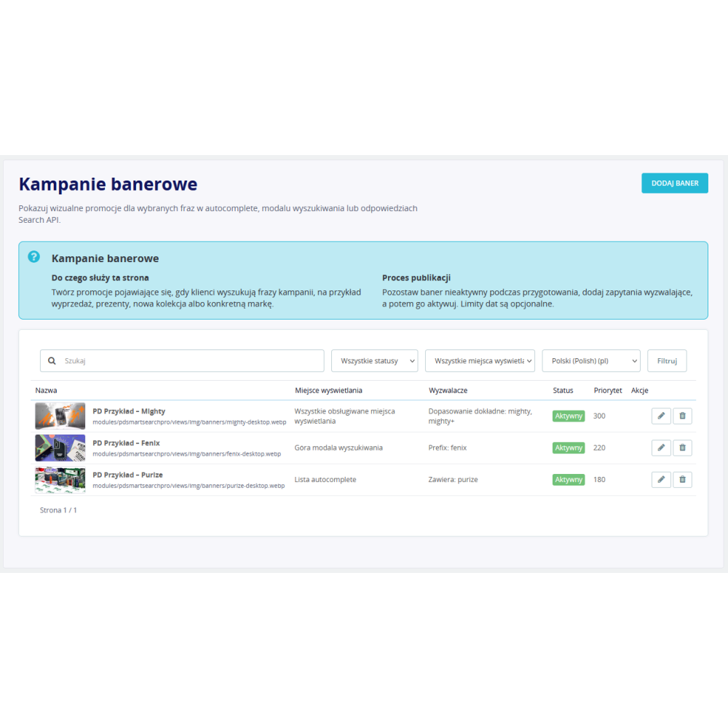Open the Fenix banner thumbnail
This screenshot has width=728, height=728.
point(60,448)
